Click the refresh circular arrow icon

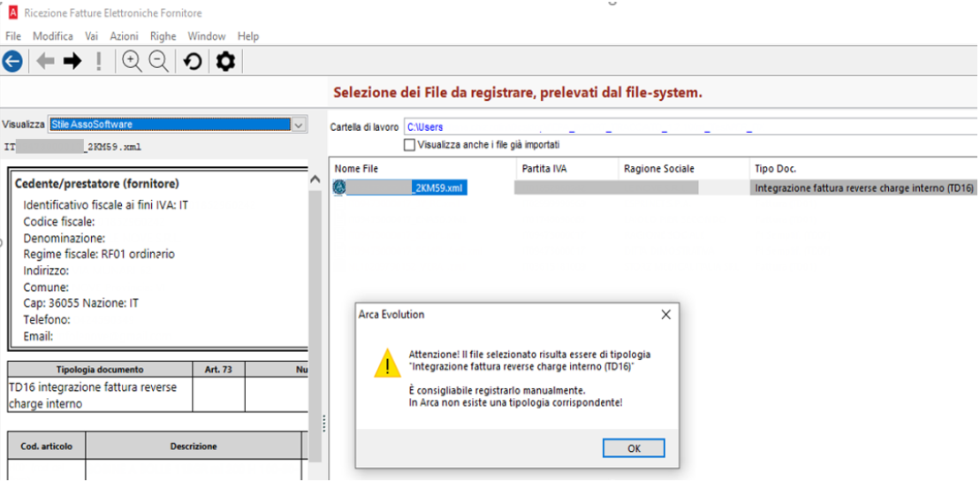click(193, 61)
